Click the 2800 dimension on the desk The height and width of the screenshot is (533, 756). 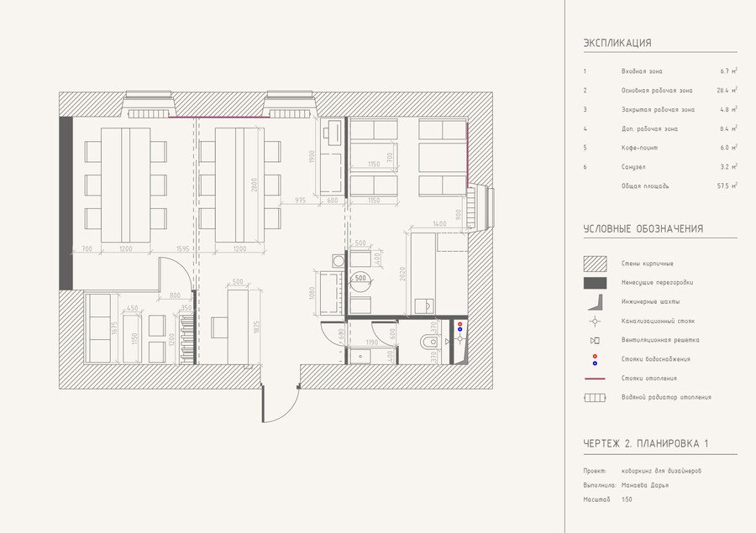[x=255, y=185]
